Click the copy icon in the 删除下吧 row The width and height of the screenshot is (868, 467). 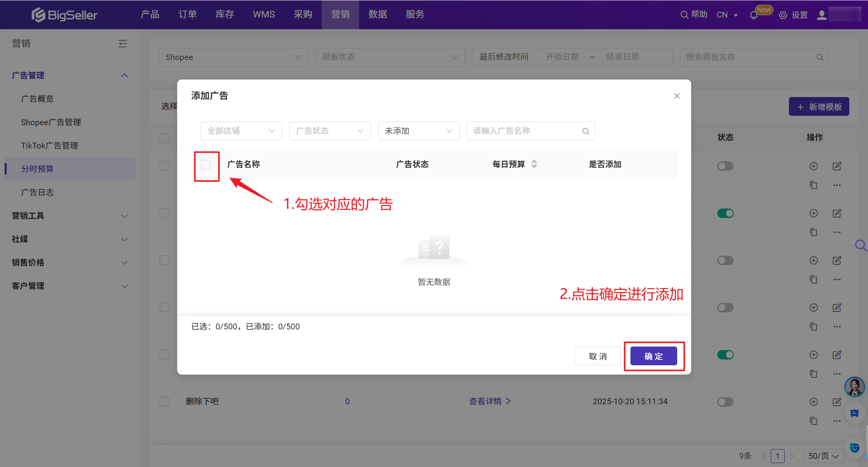click(813, 421)
